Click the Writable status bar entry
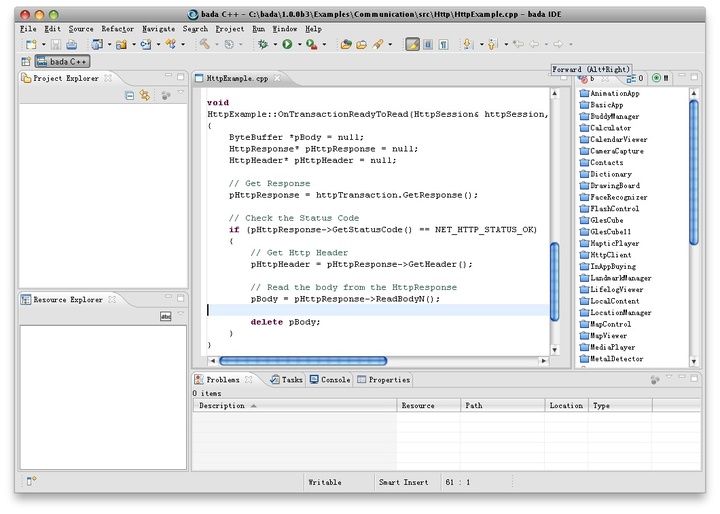The image size is (720, 514). pyautogui.click(x=325, y=482)
